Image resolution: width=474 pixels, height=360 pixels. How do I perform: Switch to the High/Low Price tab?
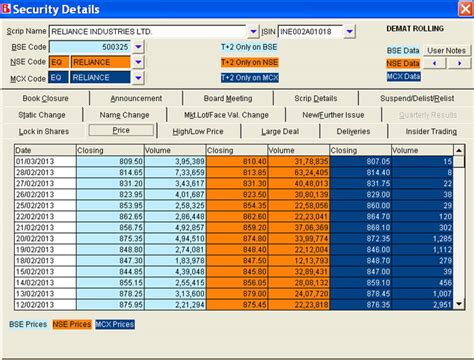pos(198,131)
